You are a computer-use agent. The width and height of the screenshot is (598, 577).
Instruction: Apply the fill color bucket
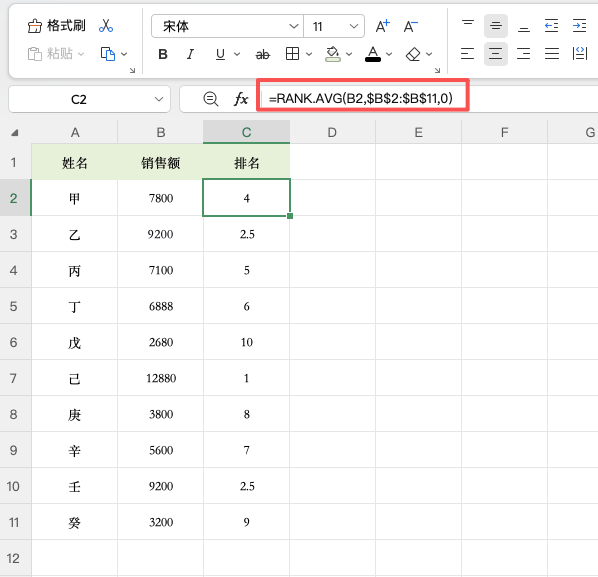333,54
